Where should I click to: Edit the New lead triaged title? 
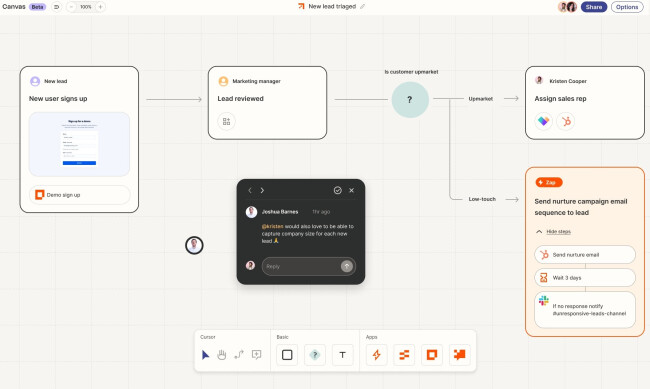coord(332,7)
